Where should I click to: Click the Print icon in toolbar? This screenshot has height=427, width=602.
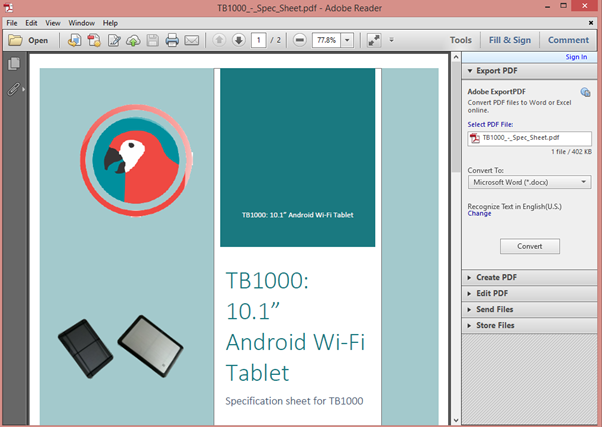pos(172,41)
